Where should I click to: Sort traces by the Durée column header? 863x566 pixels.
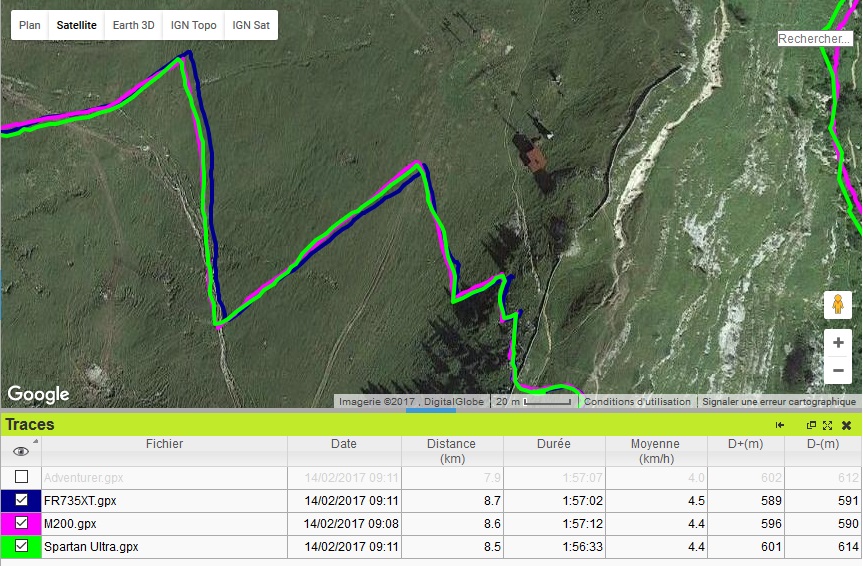coord(551,444)
